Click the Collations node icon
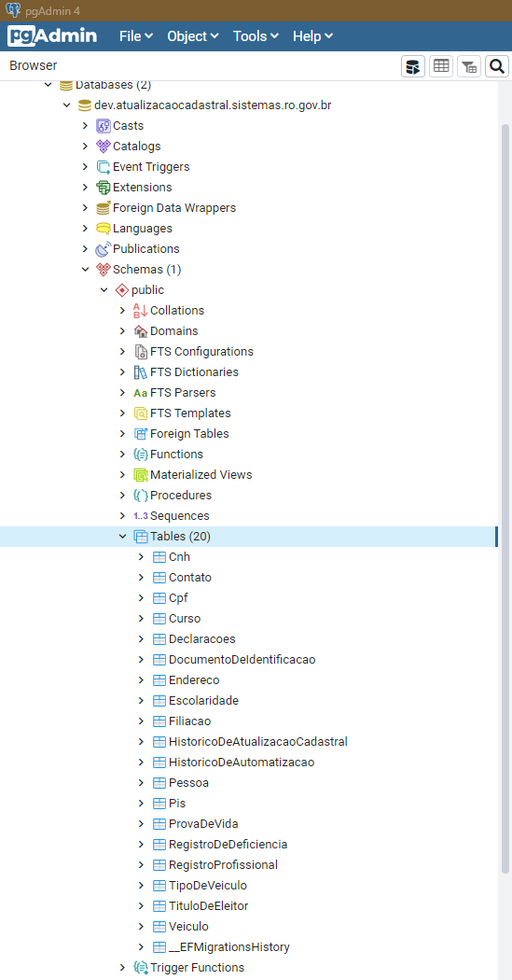This screenshot has height=980, width=512. click(141, 311)
